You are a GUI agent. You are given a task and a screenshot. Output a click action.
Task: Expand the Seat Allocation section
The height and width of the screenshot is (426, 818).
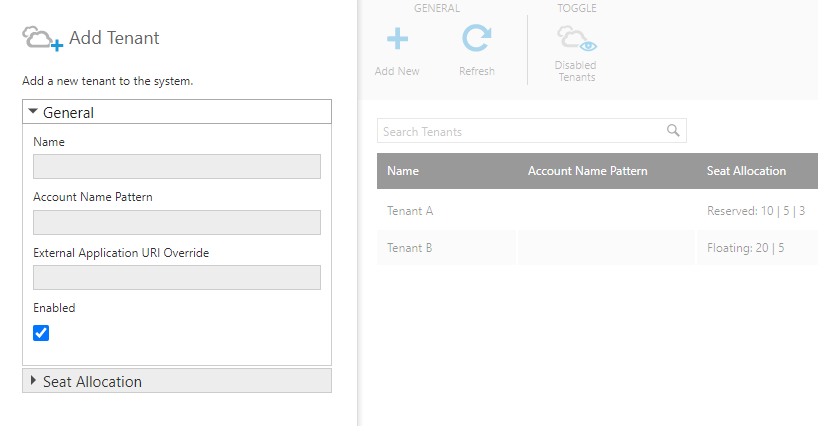[177, 381]
